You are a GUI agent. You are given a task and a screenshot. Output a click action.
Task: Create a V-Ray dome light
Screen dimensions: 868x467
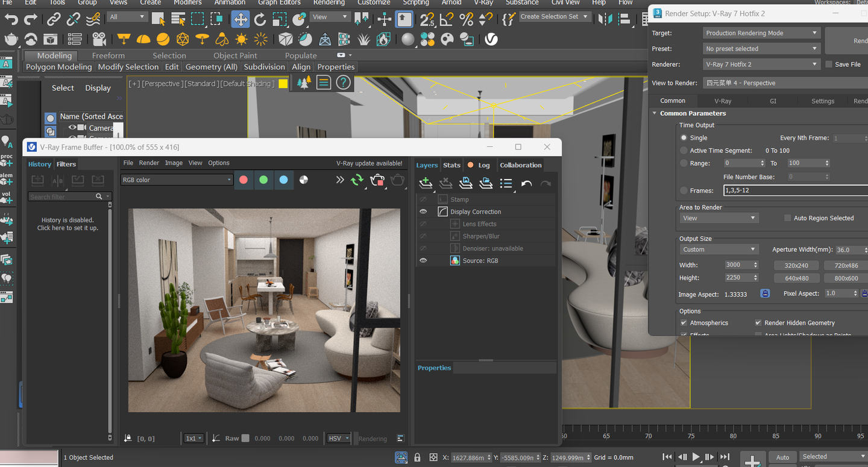(x=143, y=39)
